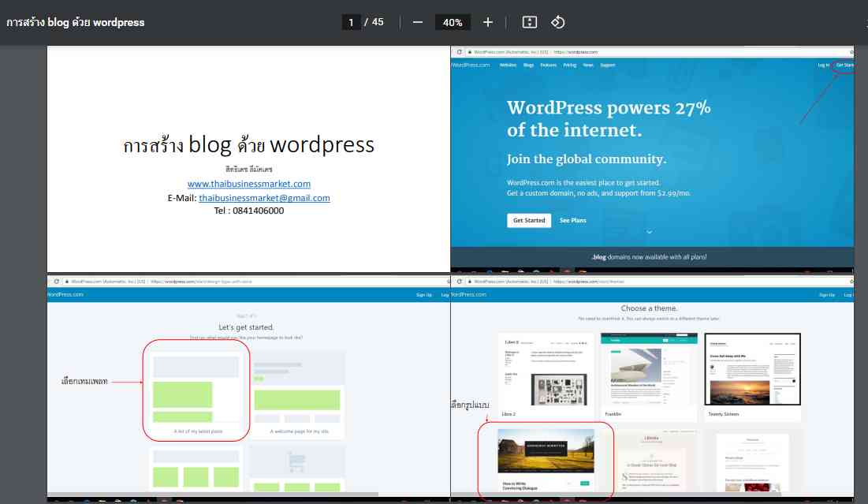Click the See Plans link

click(573, 220)
